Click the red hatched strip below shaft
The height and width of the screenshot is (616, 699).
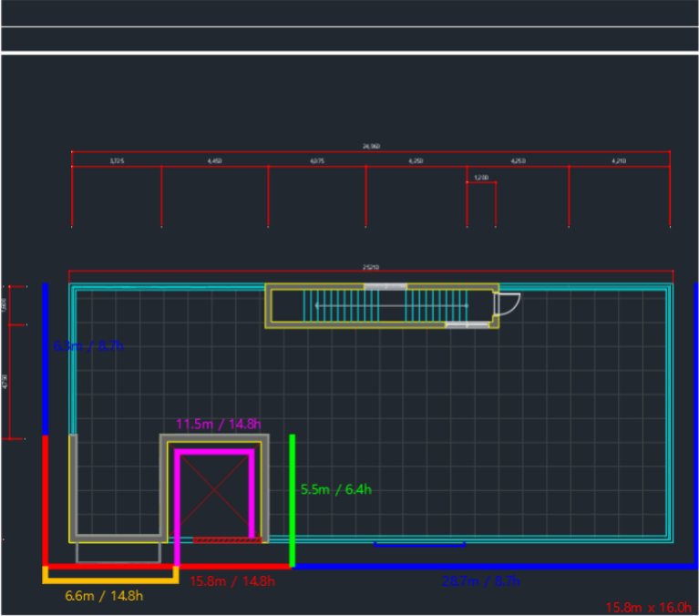[x=227, y=540]
